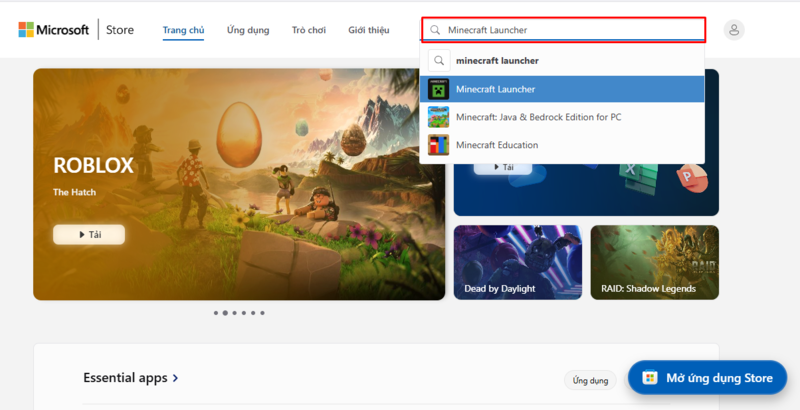The width and height of the screenshot is (800, 410).
Task: Open the RAID: Shadow Legends card
Action: (655, 262)
